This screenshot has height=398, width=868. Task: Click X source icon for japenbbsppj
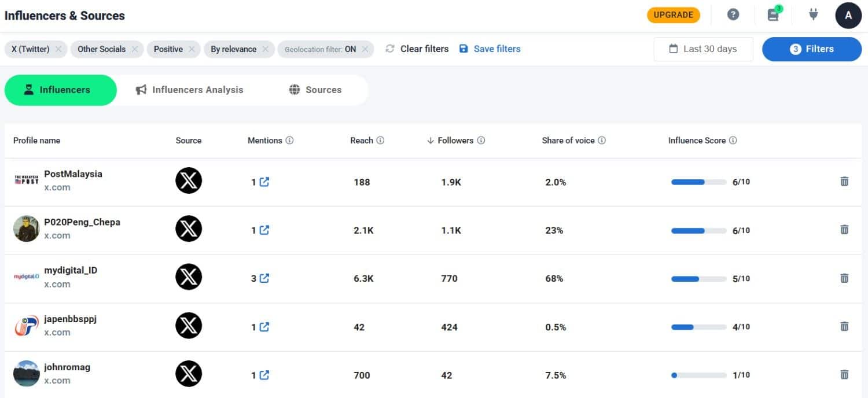click(189, 325)
